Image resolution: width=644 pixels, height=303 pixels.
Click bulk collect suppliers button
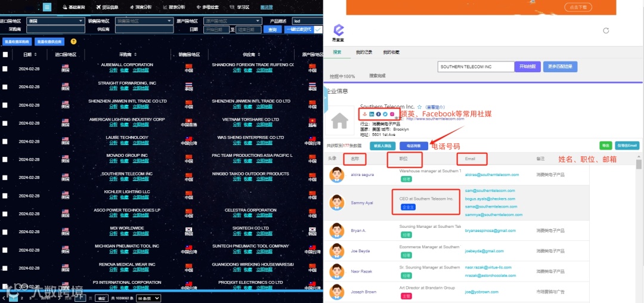[x=49, y=42]
